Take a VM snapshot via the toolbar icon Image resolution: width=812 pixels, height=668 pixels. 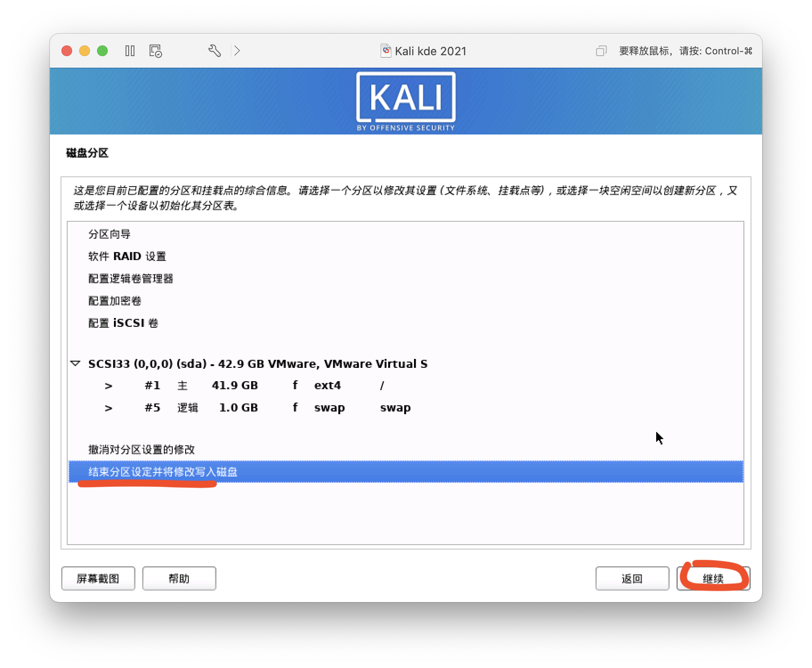[x=155, y=51]
